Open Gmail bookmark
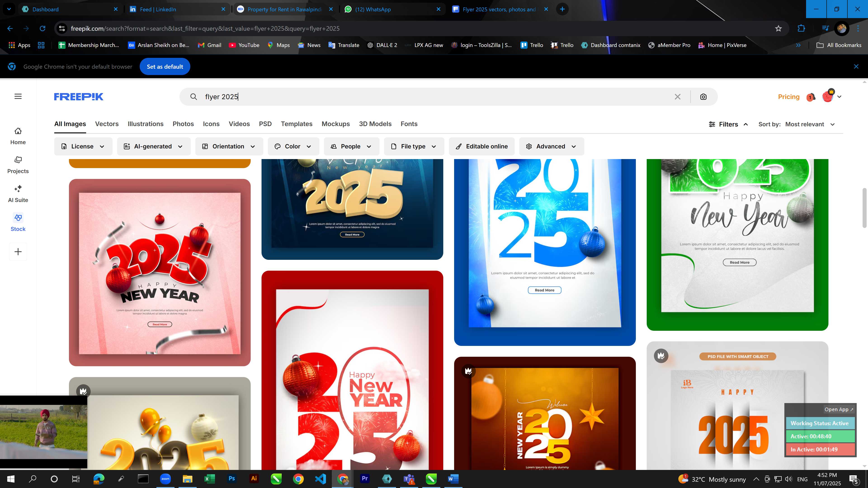 coord(209,45)
